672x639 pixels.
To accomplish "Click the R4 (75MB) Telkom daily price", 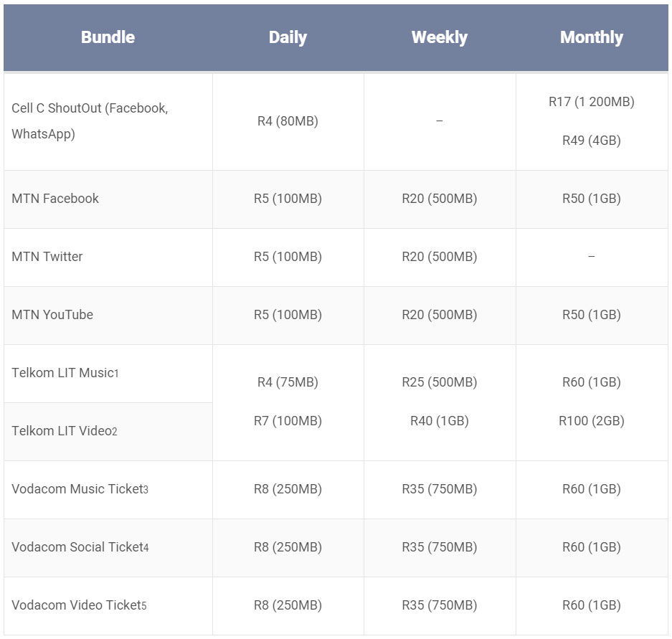I will click(x=288, y=382).
